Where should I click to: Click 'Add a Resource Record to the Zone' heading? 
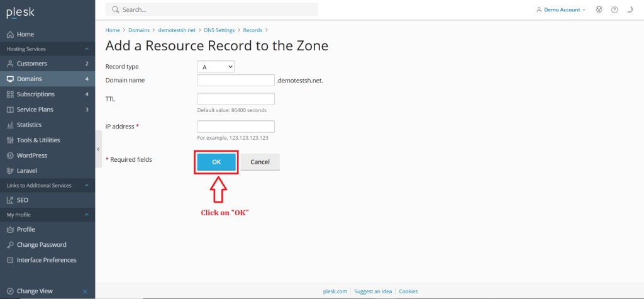[217, 46]
